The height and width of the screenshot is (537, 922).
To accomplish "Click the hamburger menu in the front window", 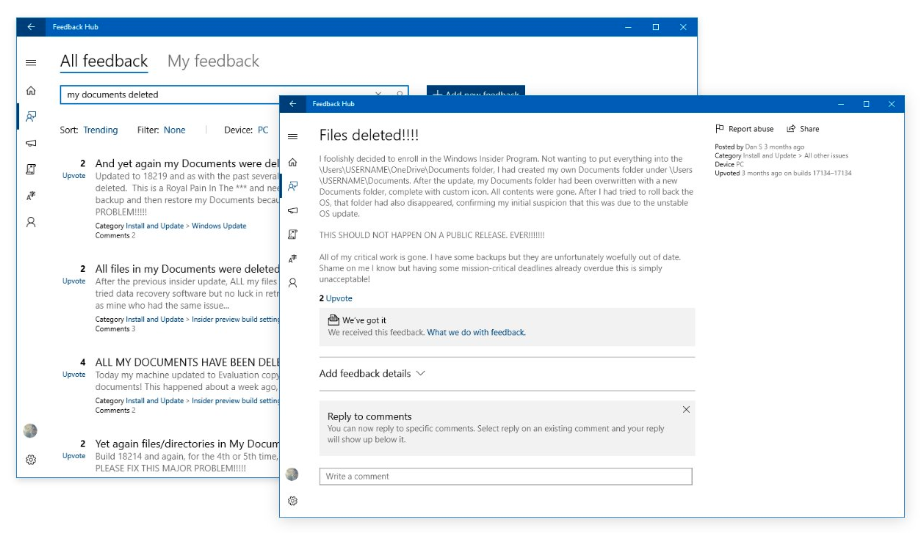I will coord(292,136).
